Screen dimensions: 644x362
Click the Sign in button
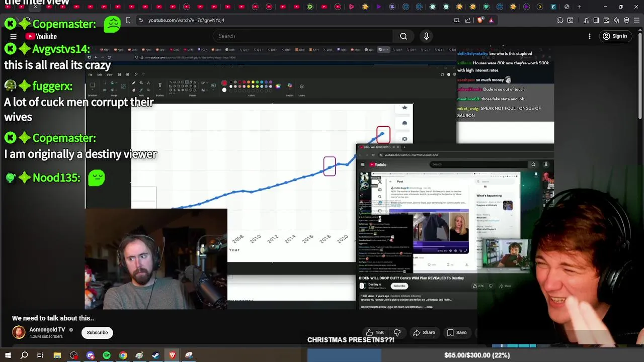pos(615,36)
